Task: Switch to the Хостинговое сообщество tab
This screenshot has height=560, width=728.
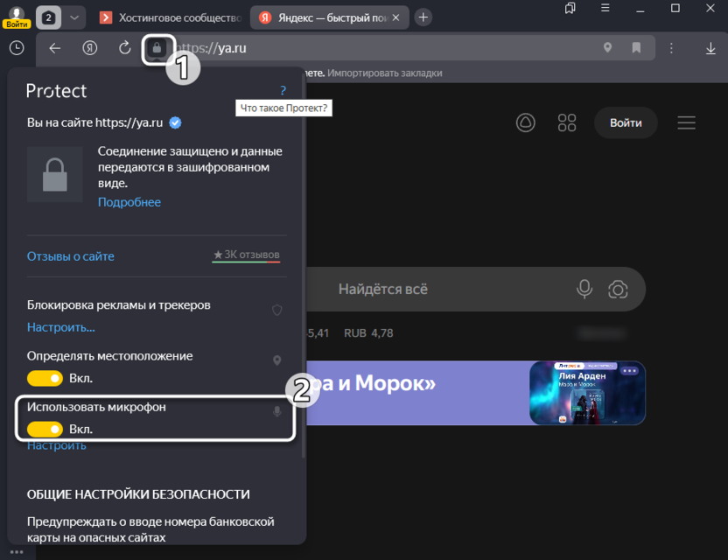Action: (x=171, y=17)
